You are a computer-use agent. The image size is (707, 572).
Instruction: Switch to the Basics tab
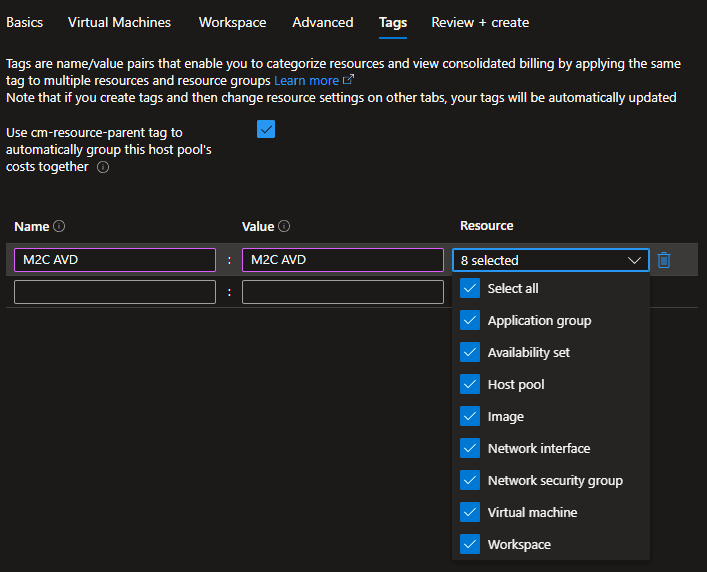[24, 22]
